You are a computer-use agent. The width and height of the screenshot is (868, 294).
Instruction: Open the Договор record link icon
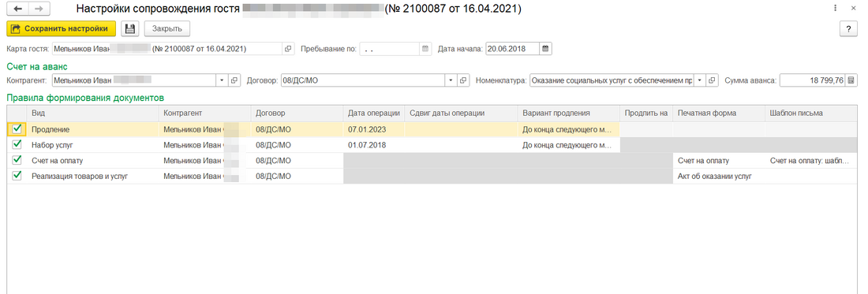click(464, 80)
